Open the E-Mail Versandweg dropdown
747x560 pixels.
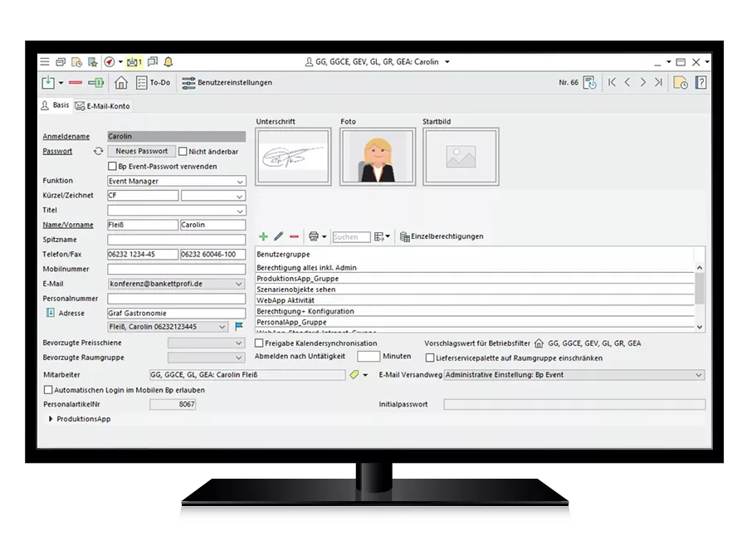point(698,375)
